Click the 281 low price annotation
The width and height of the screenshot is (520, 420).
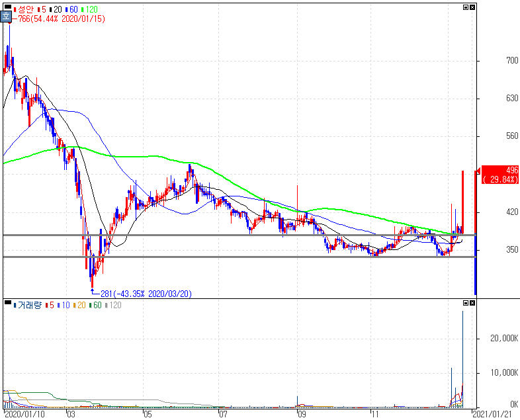(x=146, y=294)
